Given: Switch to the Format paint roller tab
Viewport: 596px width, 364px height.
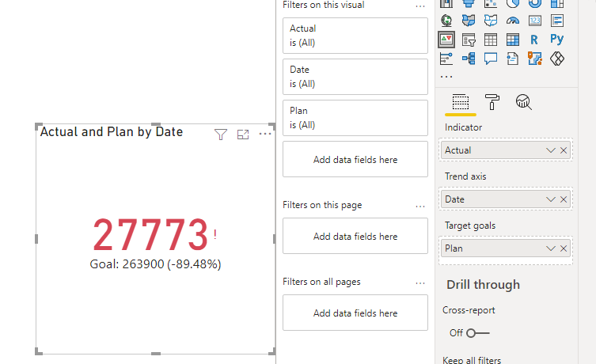Looking at the screenshot, I should coord(492,102).
